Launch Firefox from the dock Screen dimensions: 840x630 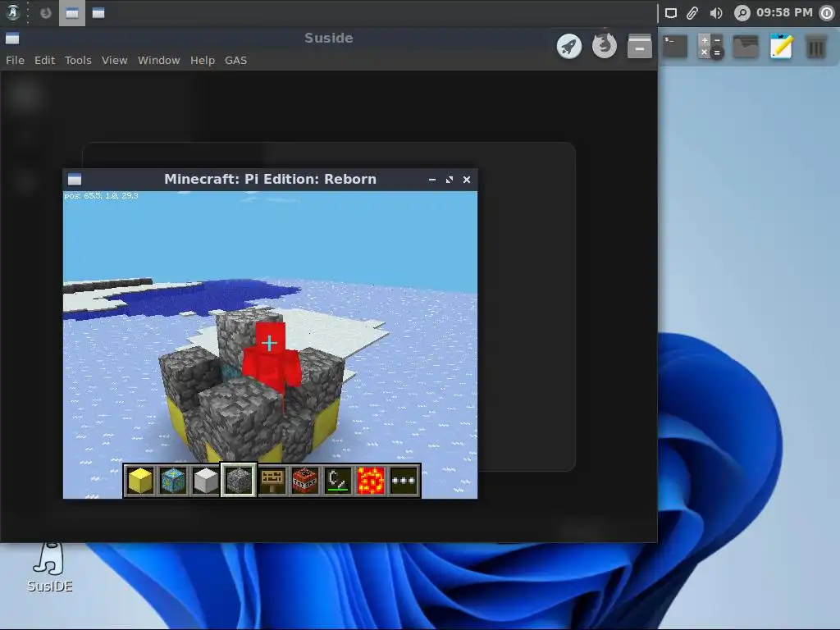[x=605, y=46]
